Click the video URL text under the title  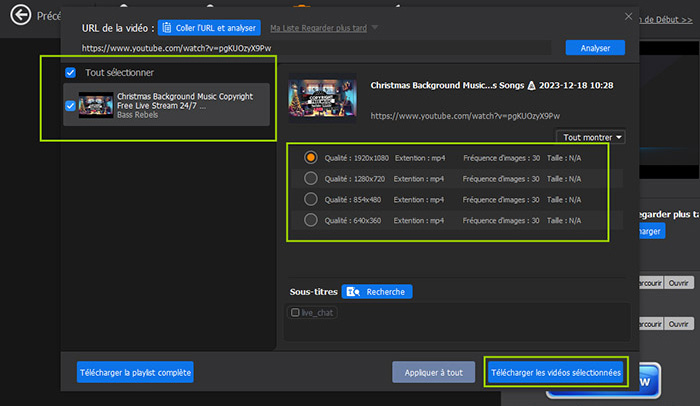(465, 116)
